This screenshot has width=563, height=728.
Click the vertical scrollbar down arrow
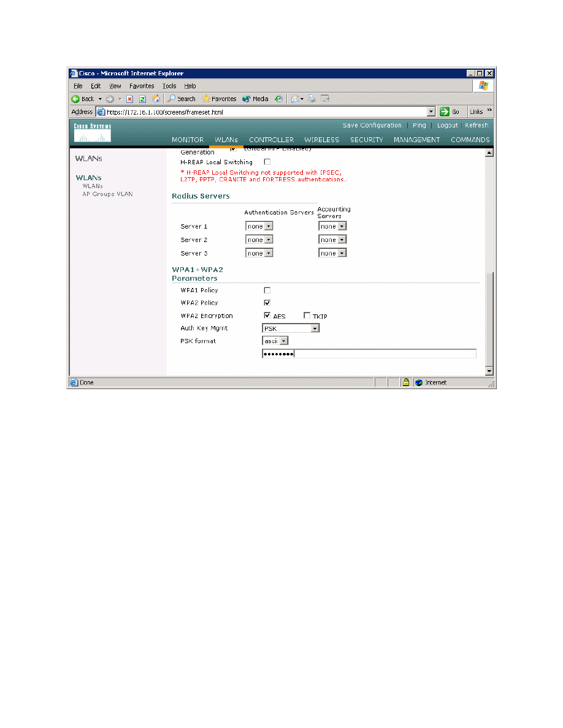489,371
